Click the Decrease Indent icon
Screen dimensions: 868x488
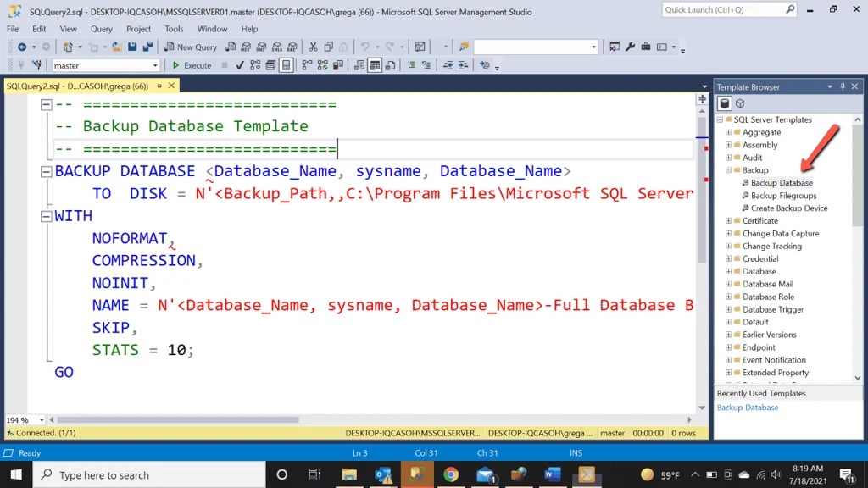point(448,65)
